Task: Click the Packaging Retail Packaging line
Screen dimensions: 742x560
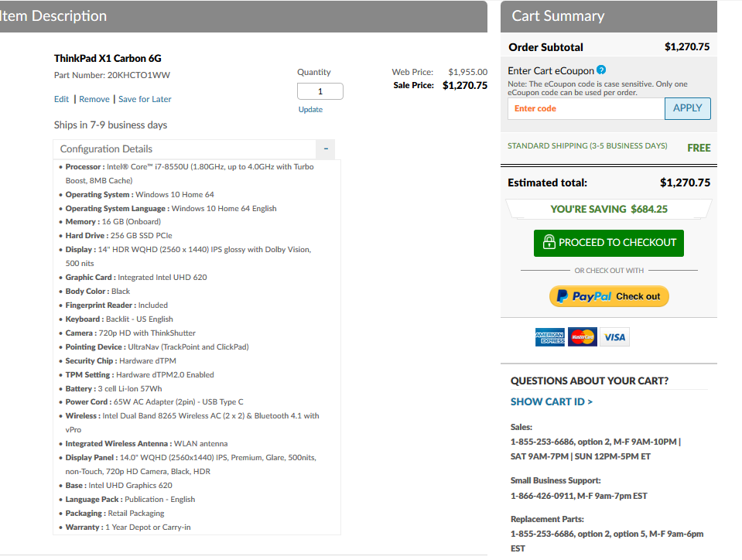Action: tap(115, 513)
